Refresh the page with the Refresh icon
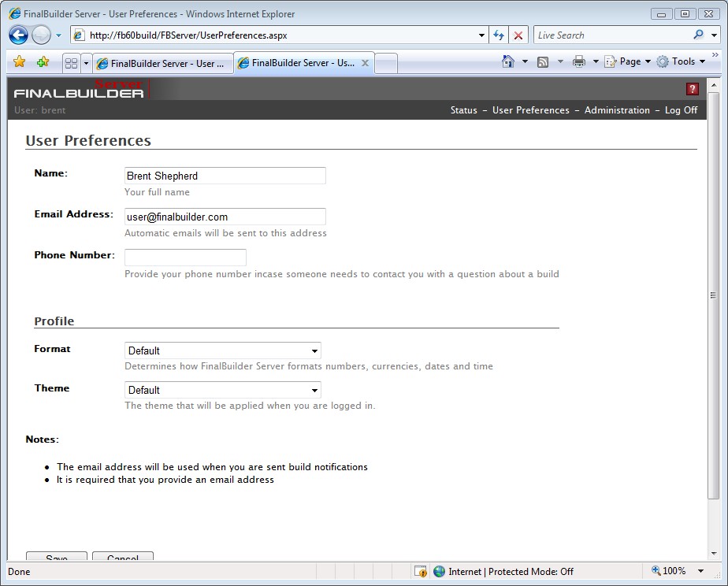728x586 pixels. point(499,35)
